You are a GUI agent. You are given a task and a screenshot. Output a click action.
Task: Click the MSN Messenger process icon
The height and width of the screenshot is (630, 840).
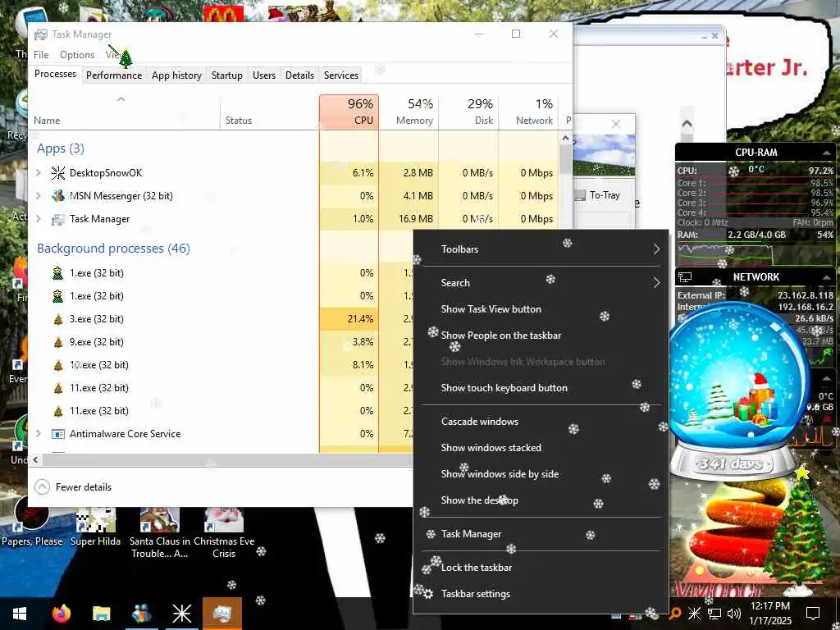pyautogui.click(x=58, y=196)
